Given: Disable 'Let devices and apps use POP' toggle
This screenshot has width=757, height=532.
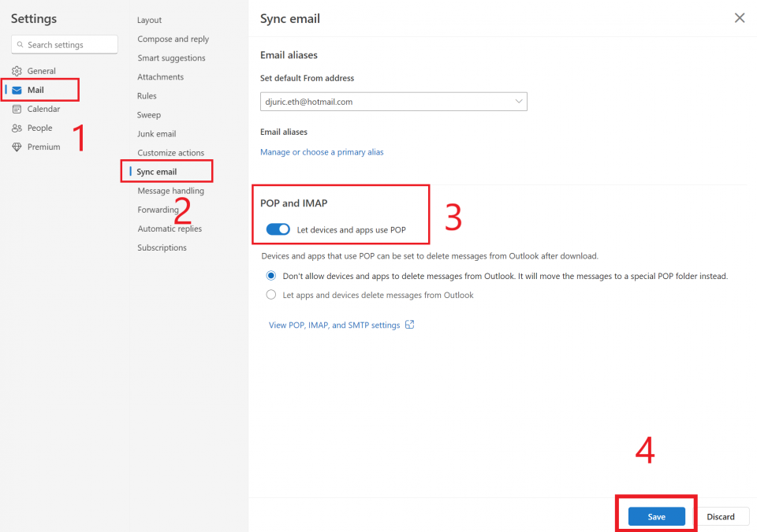Looking at the screenshot, I should tap(278, 229).
